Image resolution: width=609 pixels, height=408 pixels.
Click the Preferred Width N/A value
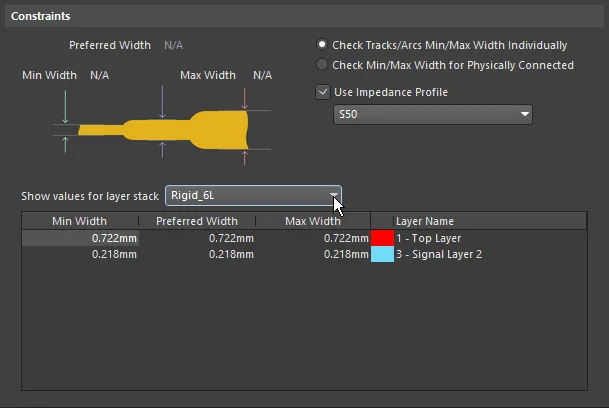[173, 45]
